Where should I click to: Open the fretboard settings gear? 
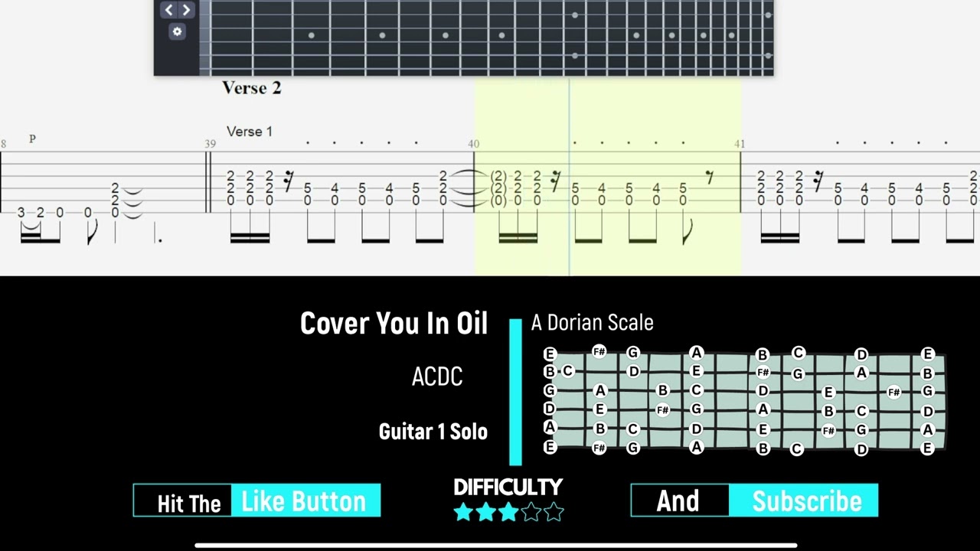177,31
